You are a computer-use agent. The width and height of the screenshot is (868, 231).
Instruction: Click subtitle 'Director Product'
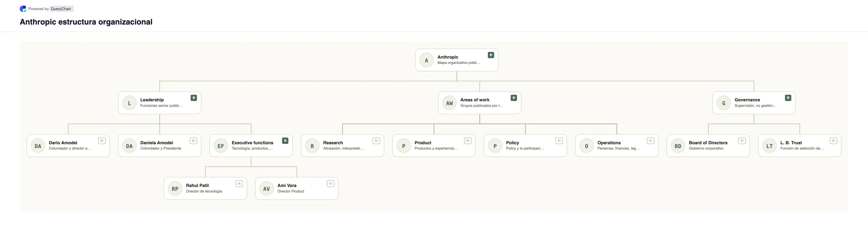[x=291, y=191]
